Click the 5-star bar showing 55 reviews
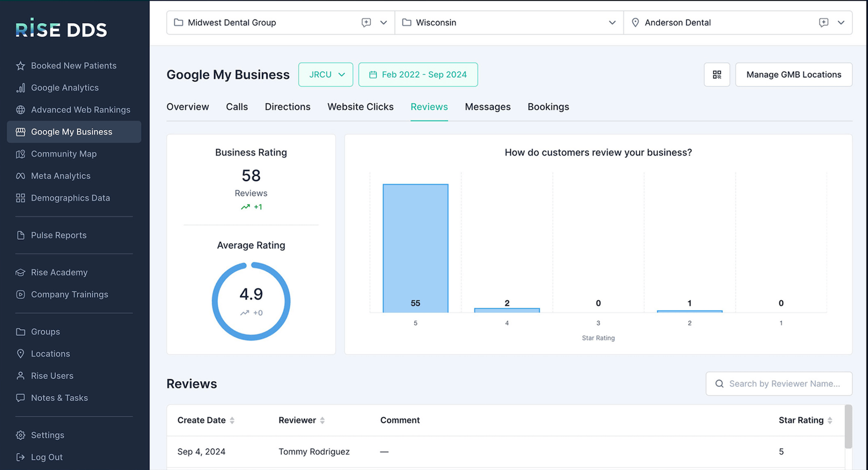 (x=415, y=248)
